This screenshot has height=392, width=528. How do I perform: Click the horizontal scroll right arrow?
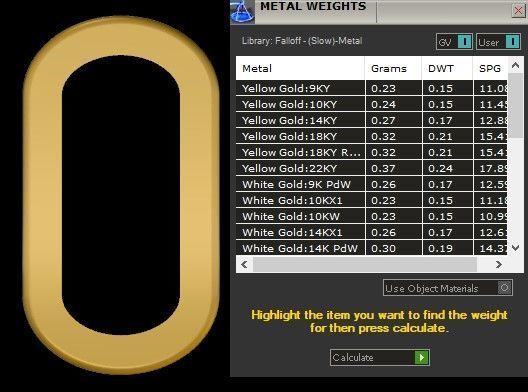pos(499,265)
